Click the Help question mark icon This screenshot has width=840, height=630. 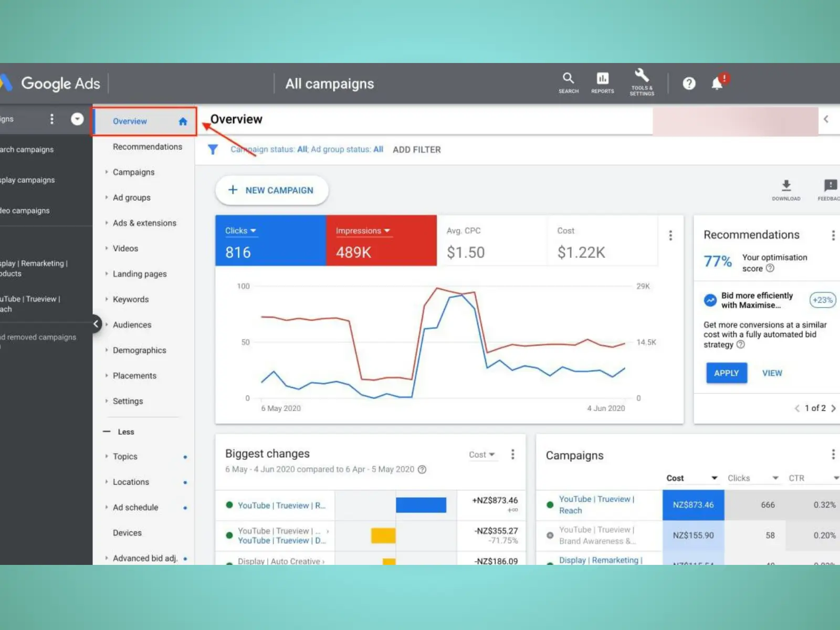click(x=689, y=83)
